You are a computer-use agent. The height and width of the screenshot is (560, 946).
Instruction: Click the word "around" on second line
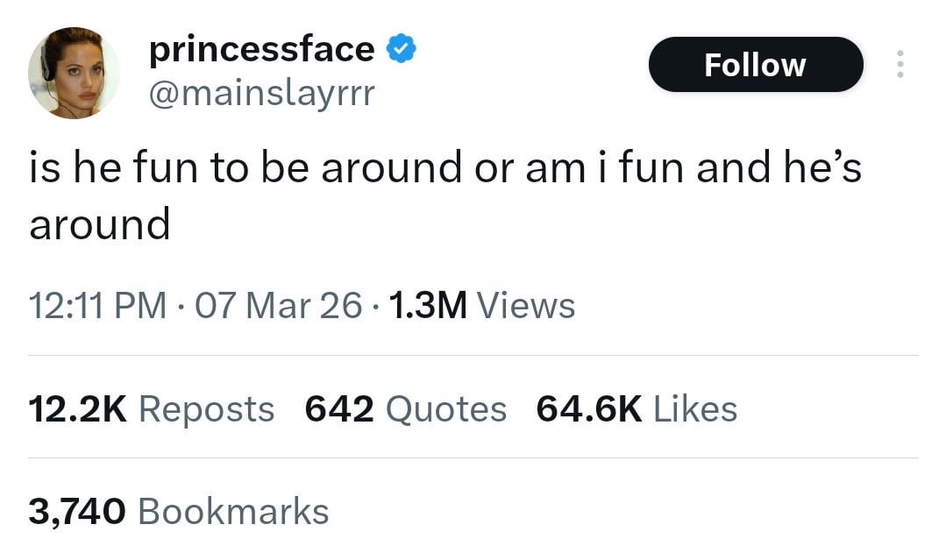pyautogui.click(x=99, y=225)
